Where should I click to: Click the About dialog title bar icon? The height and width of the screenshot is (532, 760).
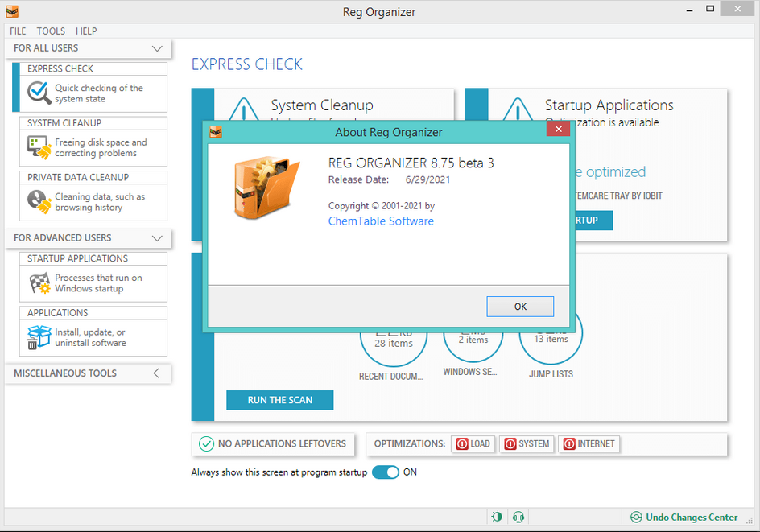[216, 132]
